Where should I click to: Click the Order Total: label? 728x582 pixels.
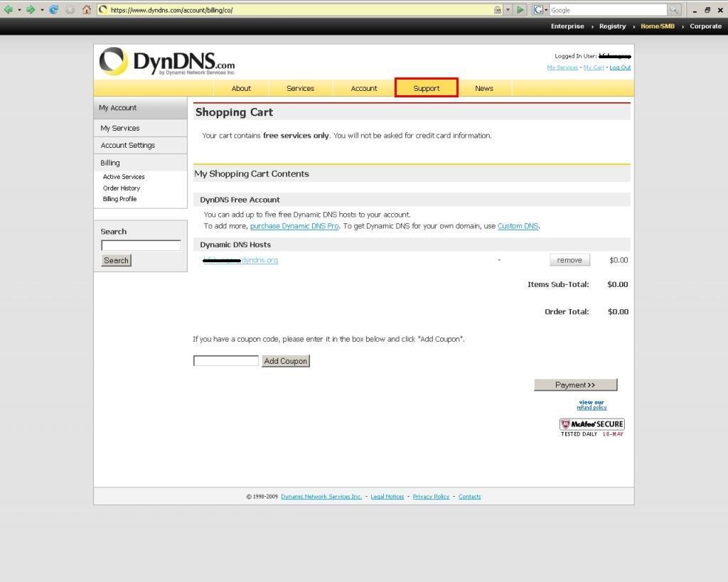click(567, 312)
